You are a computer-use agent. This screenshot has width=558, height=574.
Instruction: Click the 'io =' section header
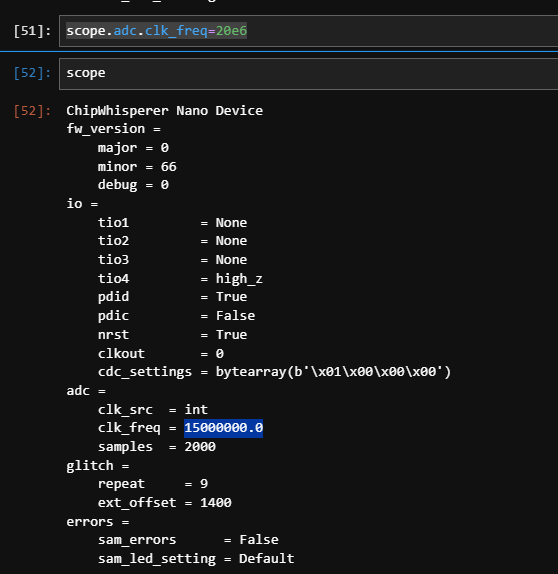tap(82, 204)
